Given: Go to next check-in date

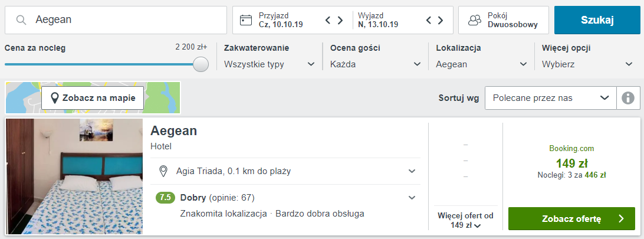Looking at the screenshot, I should pos(340,20).
